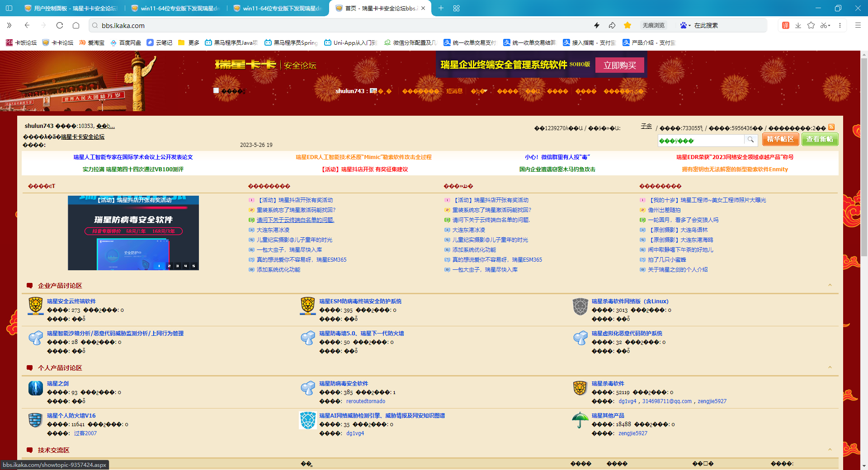The width and height of the screenshot is (868, 470).
Task: Close the 首页 - 瑞星卡卡安全论坛 tab
Action: click(423, 8)
